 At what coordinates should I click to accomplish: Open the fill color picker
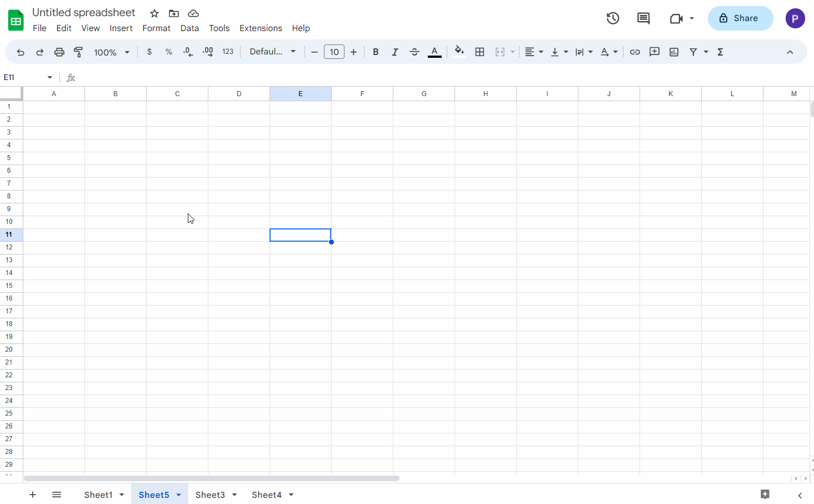click(x=459, y=52)
